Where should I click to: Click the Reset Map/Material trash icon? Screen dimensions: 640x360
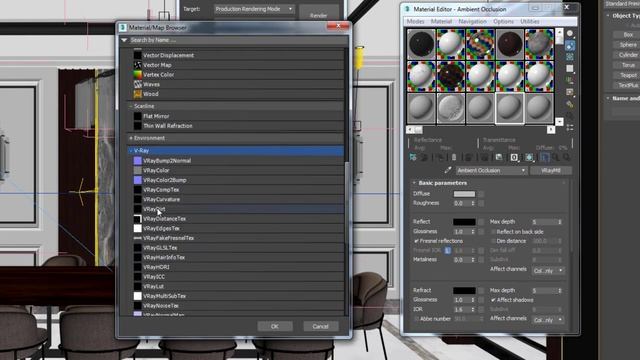pos(454,158)
